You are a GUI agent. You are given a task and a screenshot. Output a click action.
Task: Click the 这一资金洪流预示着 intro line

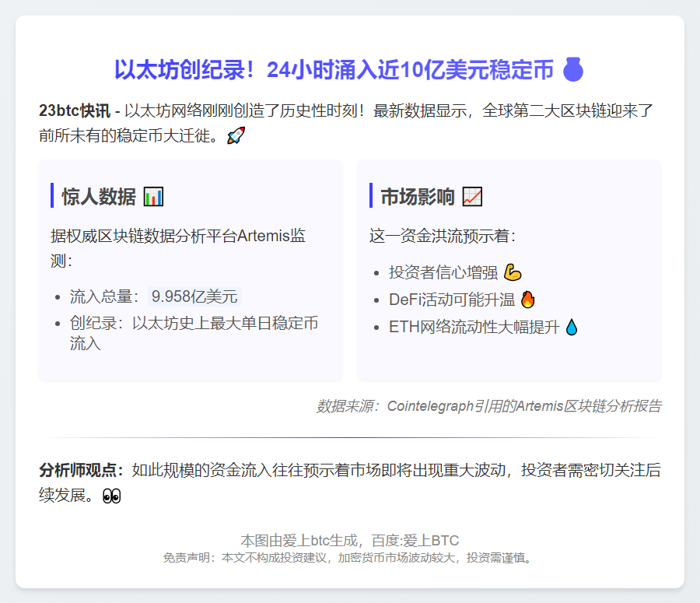pos(443,236)
